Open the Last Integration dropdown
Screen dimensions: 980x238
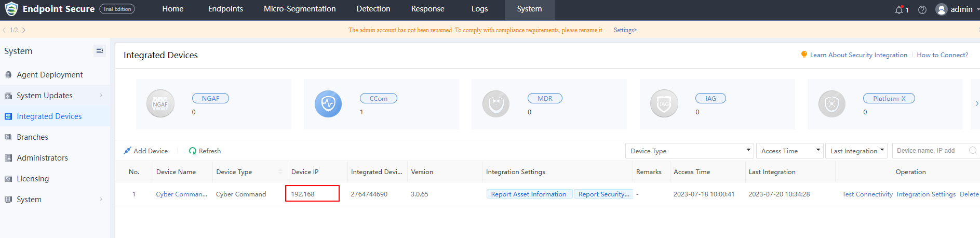[856, 151]
